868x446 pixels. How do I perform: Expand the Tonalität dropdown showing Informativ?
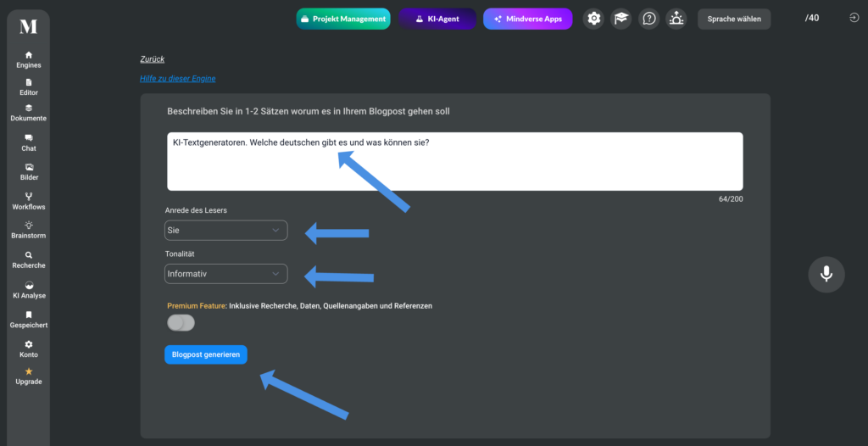coord(225,274)
